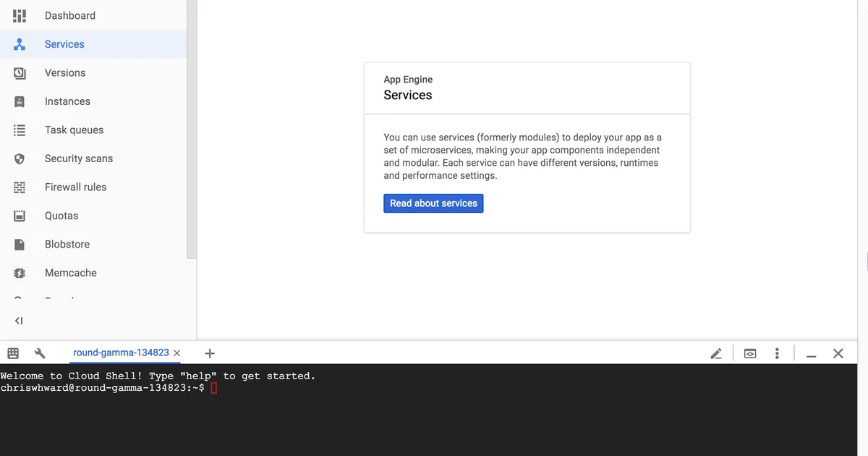Click the Quotas icon in sidebar
Image resolution: width=868 pixels, height=456 pixels.
click(x=20, y=216)
